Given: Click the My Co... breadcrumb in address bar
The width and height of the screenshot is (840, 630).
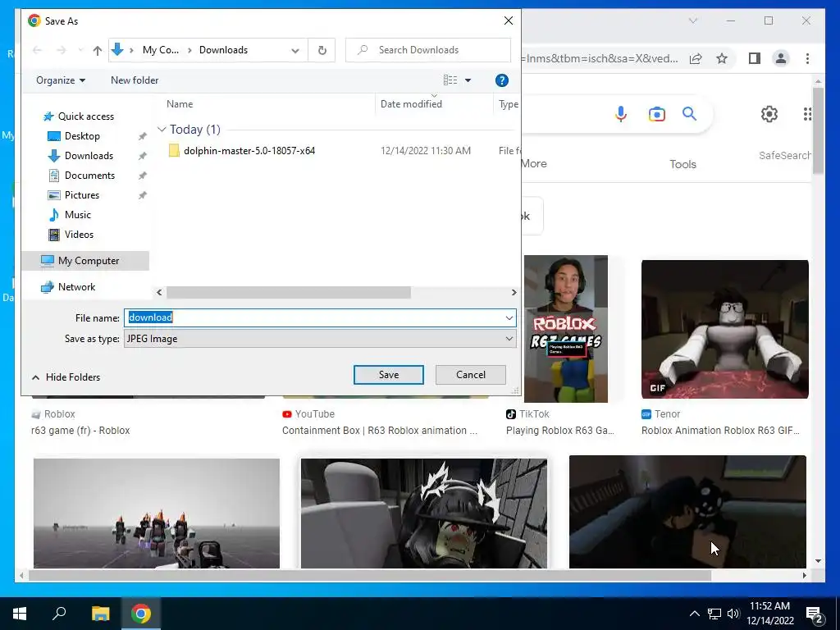Looking at the screenshot, I should pyautogui.click(x=161, y=50).
